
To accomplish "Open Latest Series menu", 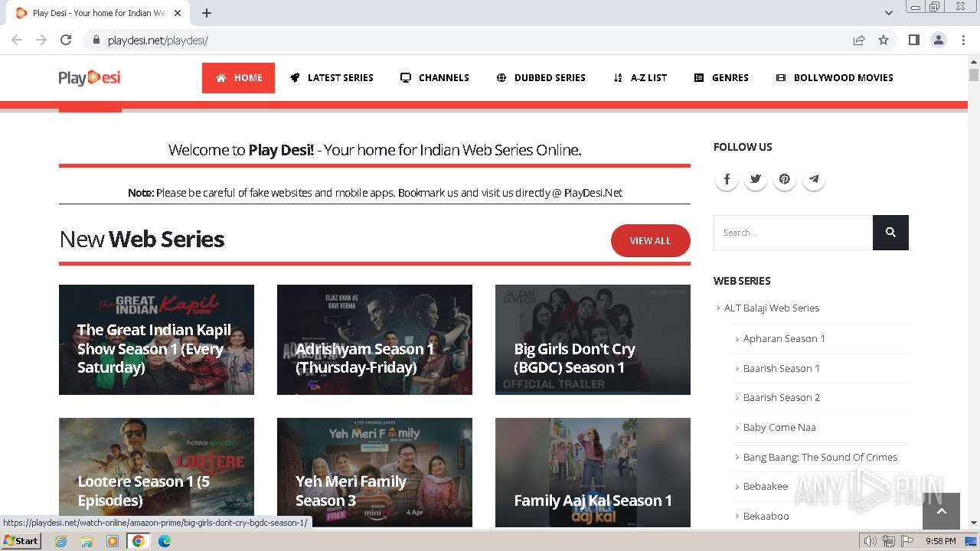I will point(332,78).
